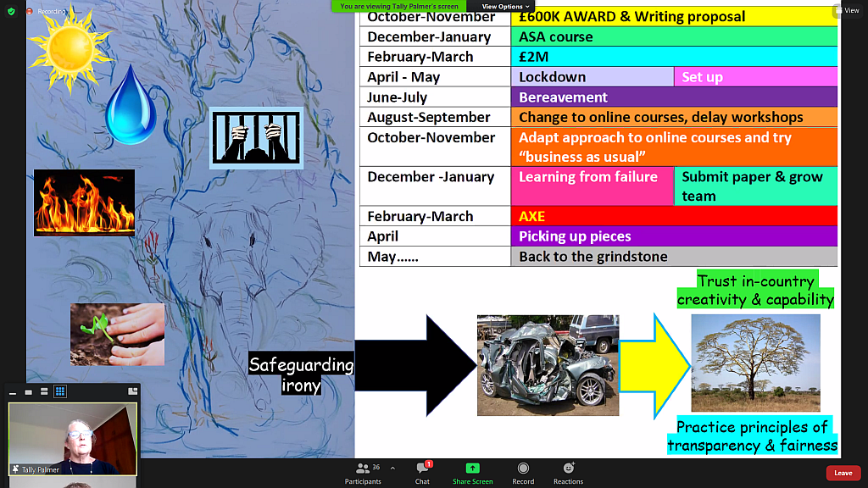Click the 'May......' date cell
The image size is (868, 488).
[435, 257]
